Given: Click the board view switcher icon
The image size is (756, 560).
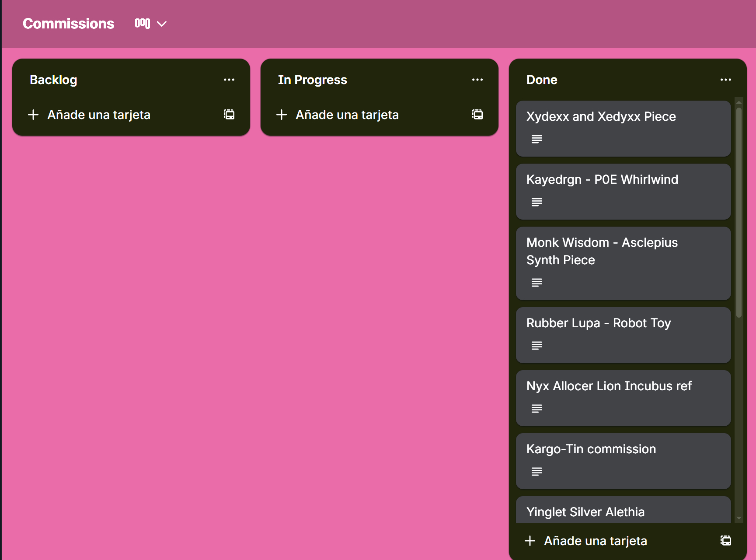Looking at the screenshot, I should point(143,24).
